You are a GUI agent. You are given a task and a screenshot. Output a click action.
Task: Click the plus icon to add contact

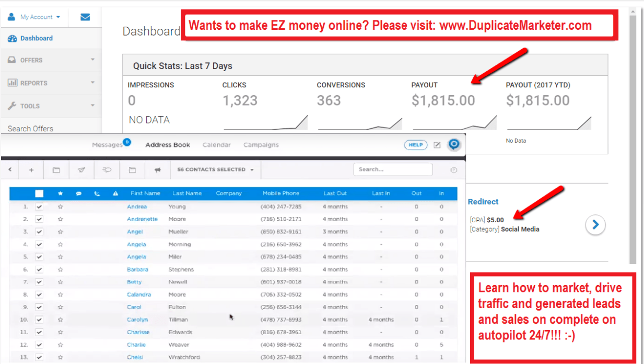(31, 170)
